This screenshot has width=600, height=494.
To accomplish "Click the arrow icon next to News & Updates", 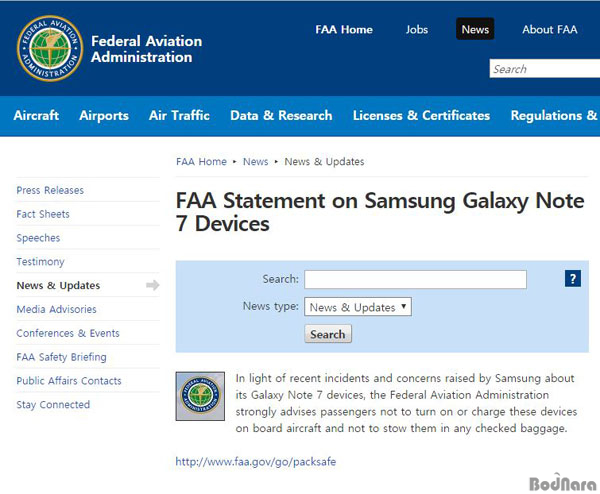I will [x=153, y=285].
